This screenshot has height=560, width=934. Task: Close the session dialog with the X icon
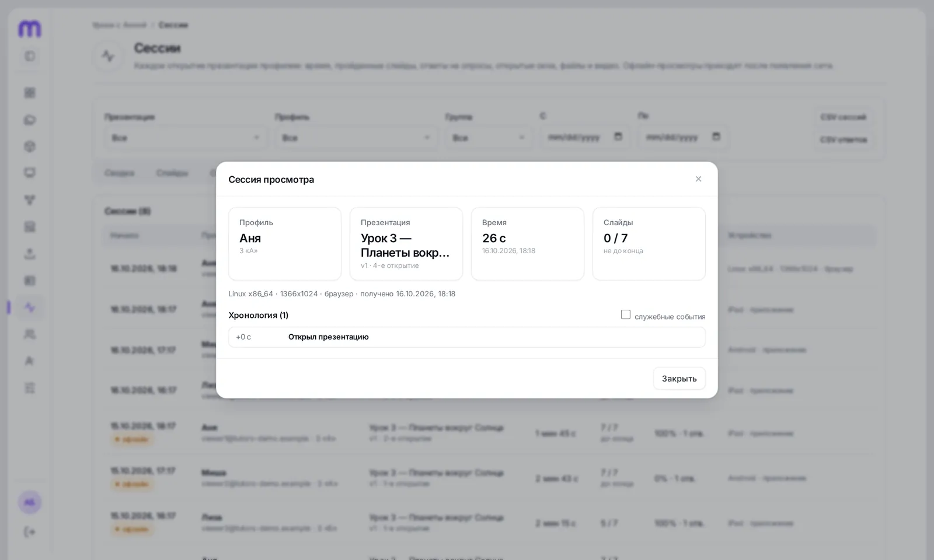pyautogui.click(x=698, y=179)
